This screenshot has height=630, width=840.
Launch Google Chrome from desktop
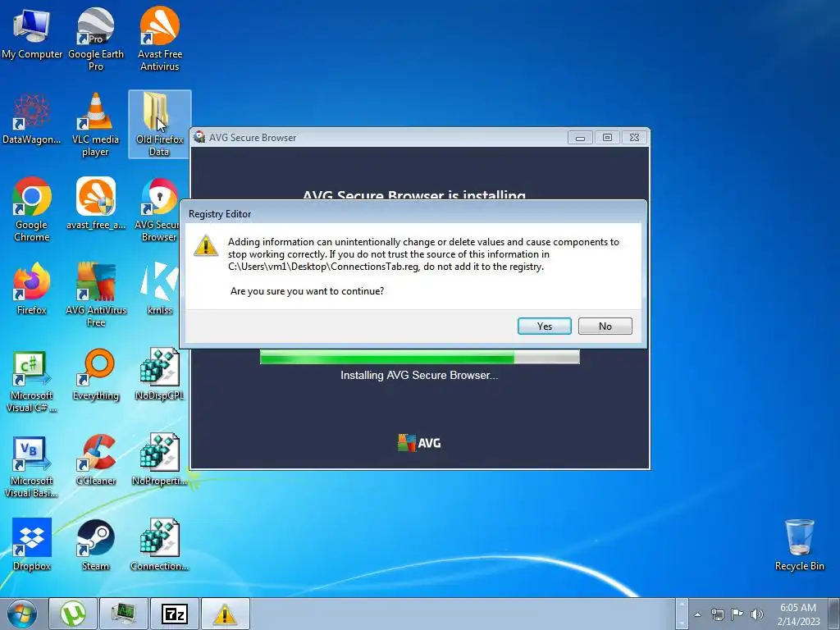click(32, 209)
